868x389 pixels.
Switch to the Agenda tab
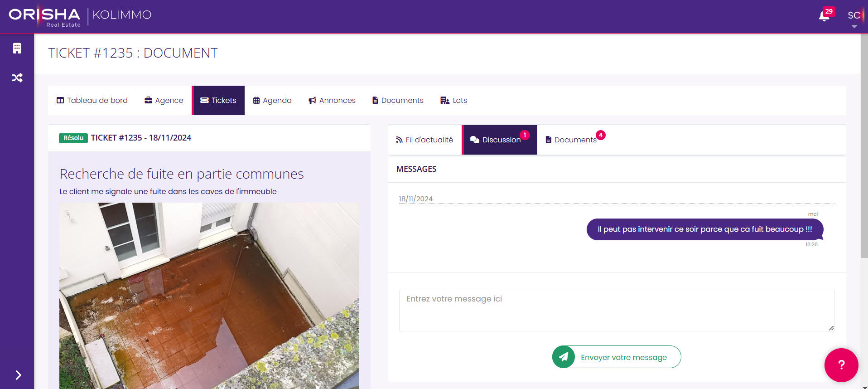272,100
